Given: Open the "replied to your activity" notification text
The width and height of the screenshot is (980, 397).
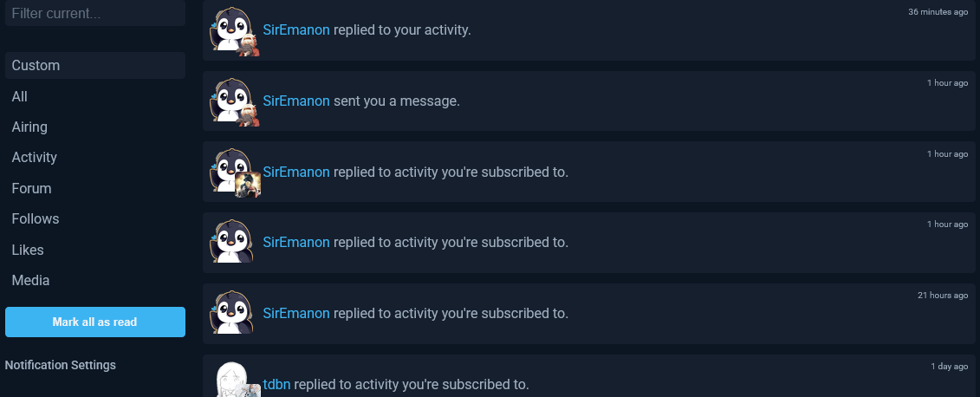Looking at the screenshot, I should [x=402, y=30].
